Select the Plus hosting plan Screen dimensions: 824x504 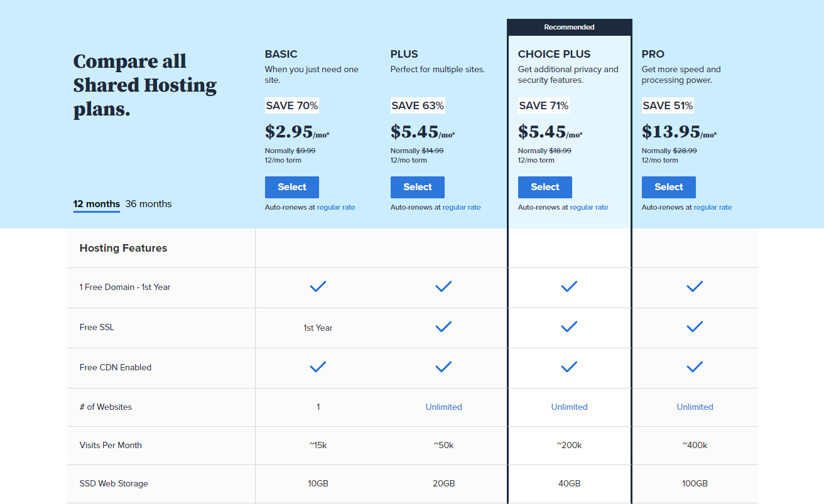417,187
